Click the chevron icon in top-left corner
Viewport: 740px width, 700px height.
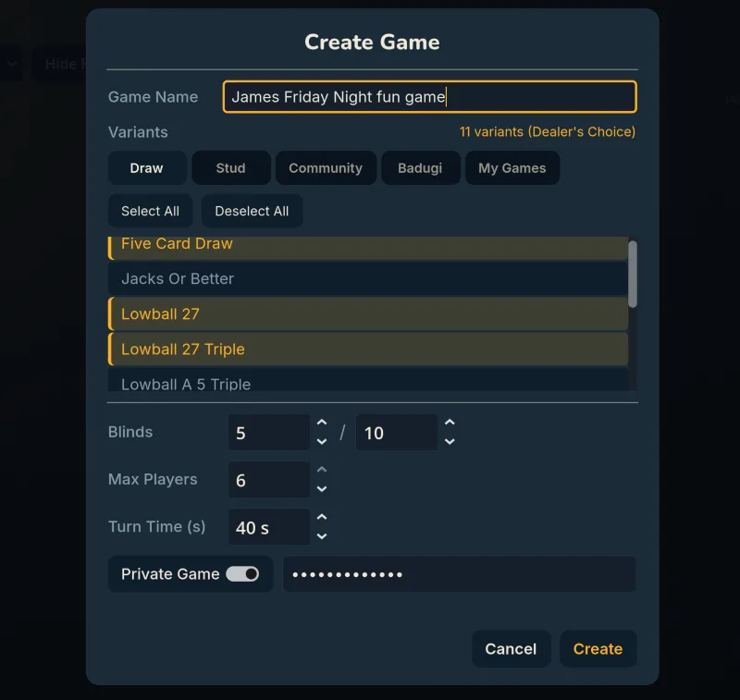click(11, 63)
